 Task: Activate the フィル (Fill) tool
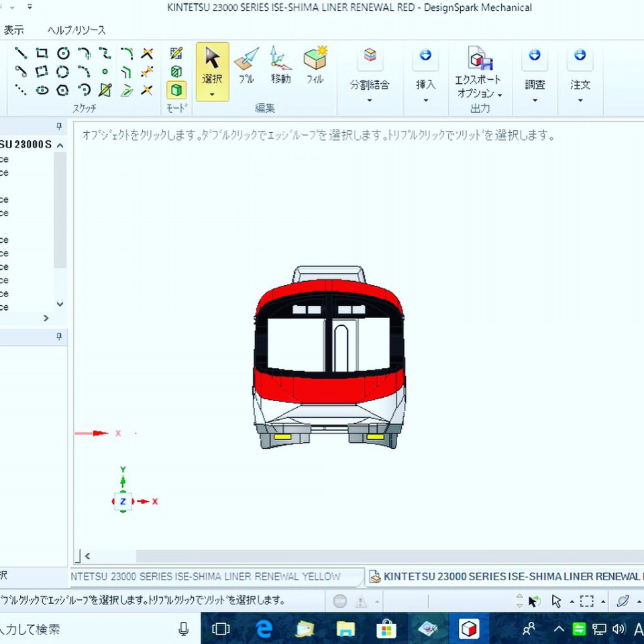pos(315,66)
